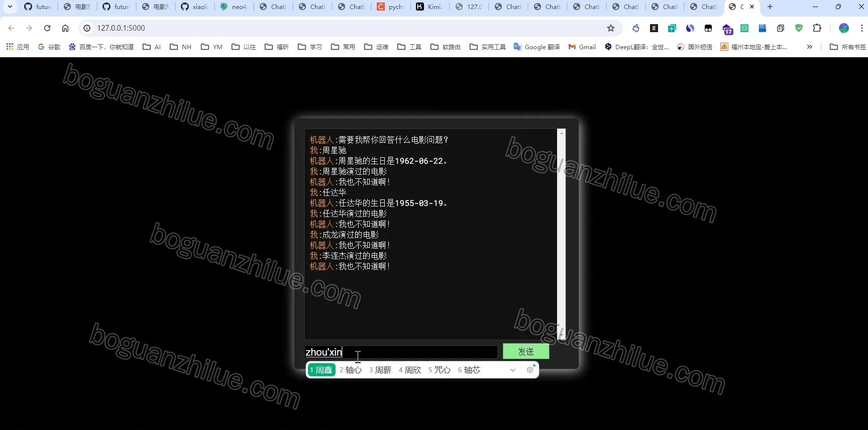Select IME candidate 周鑫

(321, 370)
